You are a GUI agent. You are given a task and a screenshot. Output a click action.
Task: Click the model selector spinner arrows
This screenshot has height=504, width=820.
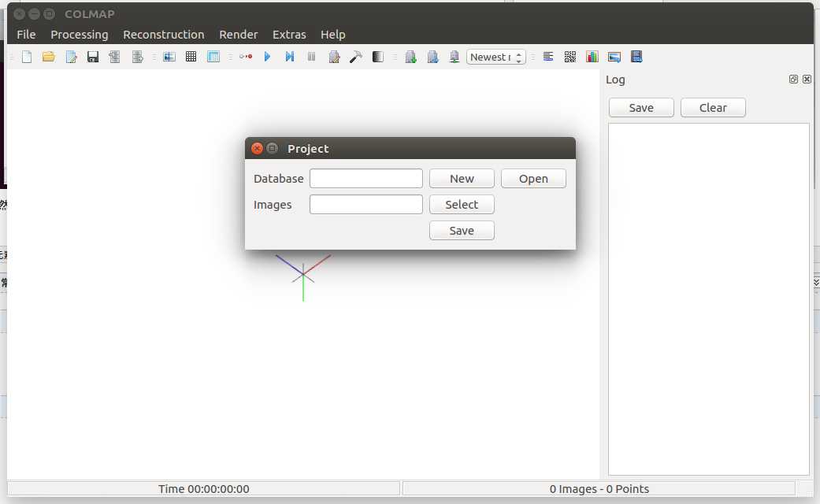tap(519, 57)
